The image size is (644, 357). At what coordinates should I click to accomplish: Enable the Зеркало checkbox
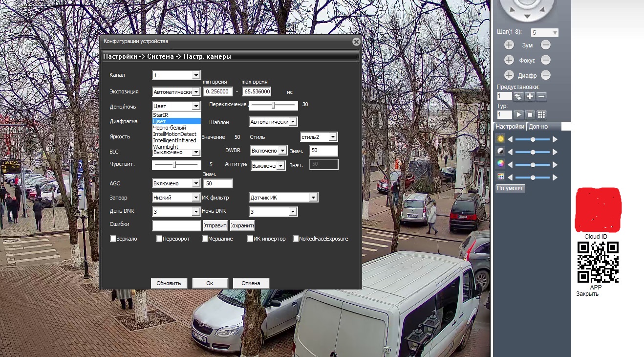(113, 239)
